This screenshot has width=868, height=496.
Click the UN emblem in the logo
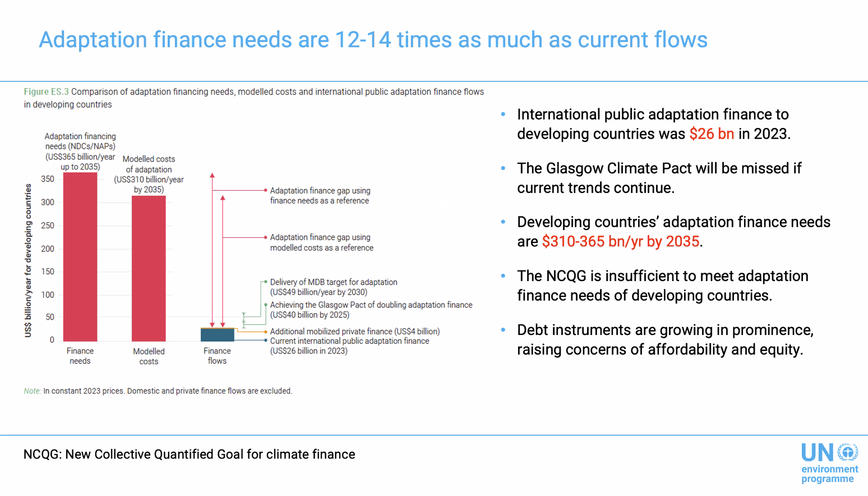pos(847,452)
